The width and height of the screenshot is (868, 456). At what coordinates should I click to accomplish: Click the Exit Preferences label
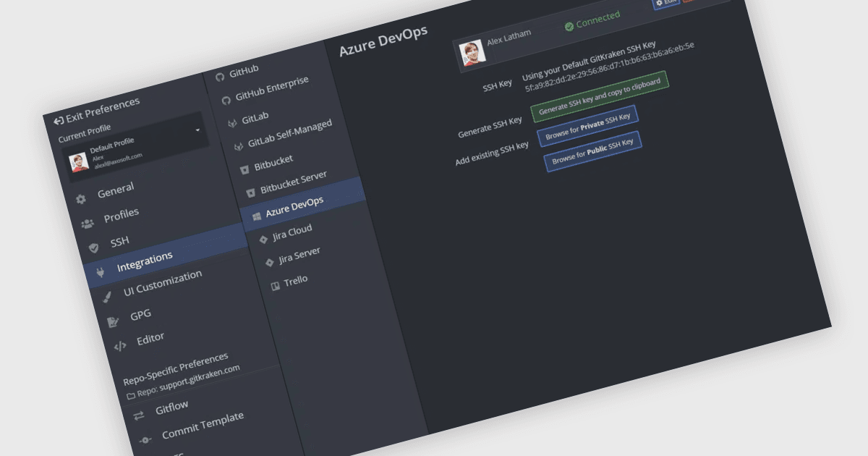(103, 109)
